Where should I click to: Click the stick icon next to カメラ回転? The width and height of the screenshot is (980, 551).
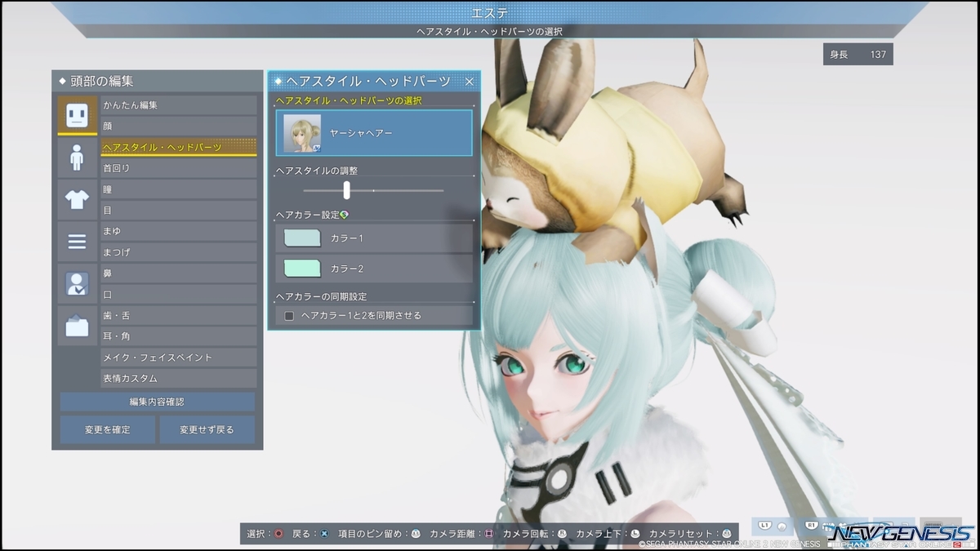coord(562,534)
